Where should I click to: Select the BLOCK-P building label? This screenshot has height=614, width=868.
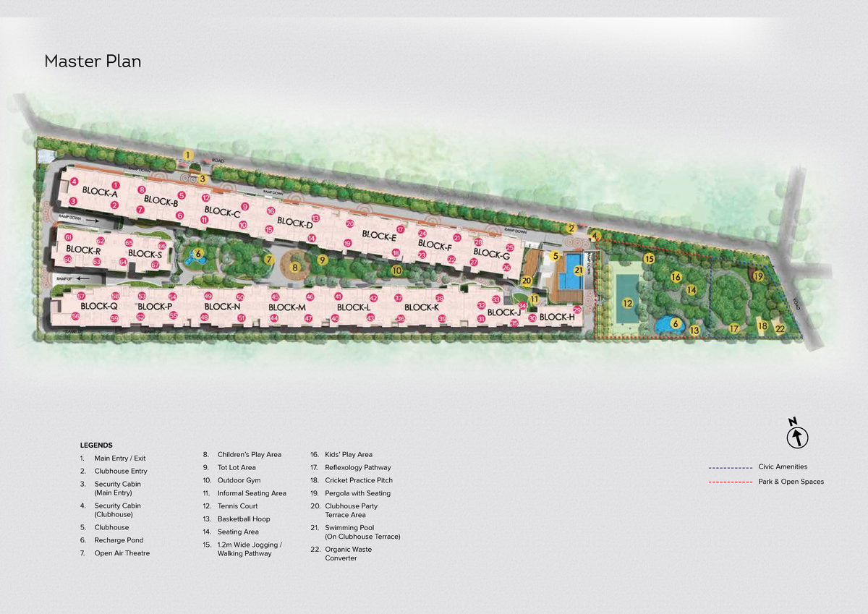coord(155,307)
